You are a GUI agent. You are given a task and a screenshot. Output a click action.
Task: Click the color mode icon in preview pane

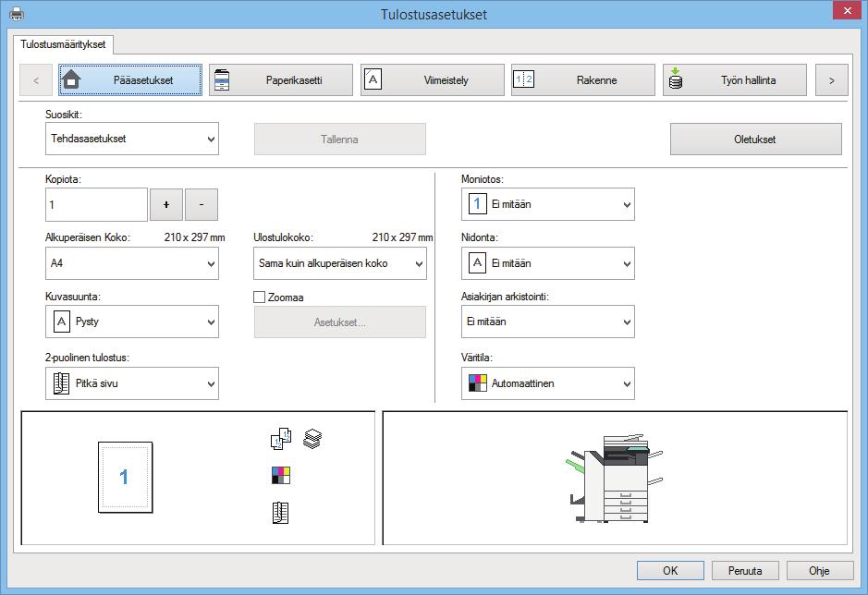281,476
